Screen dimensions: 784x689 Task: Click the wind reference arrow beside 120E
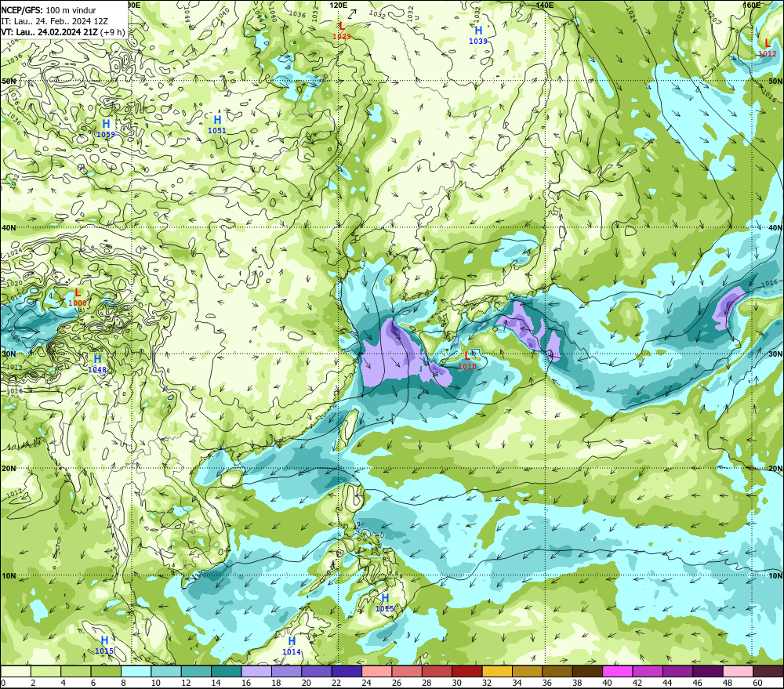[x=353, y=13]
